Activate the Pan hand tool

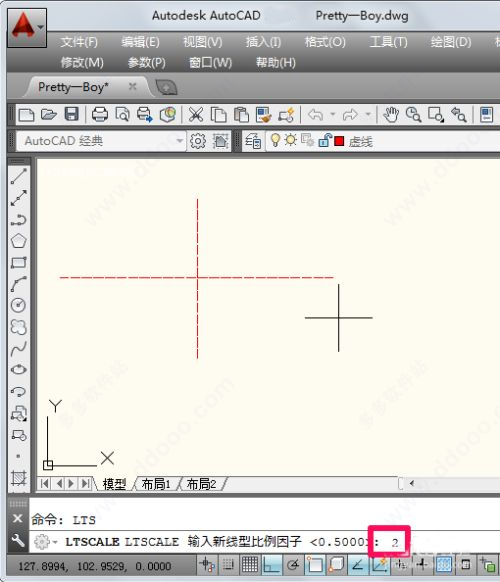(391, 115)
